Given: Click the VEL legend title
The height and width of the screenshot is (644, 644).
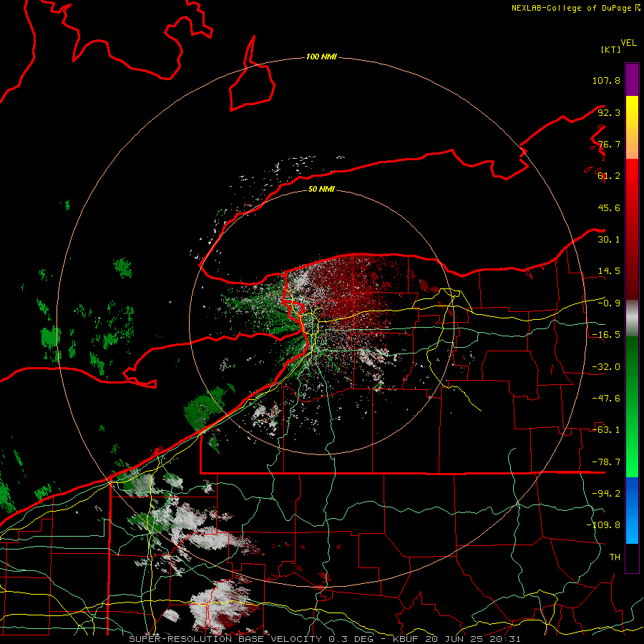Looking at the screenshot, I should click(628, 43).
